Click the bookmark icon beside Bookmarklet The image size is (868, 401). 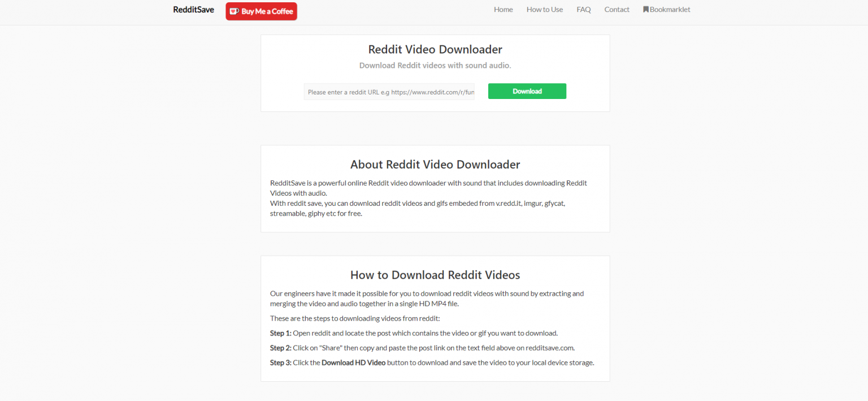point(646,10)
